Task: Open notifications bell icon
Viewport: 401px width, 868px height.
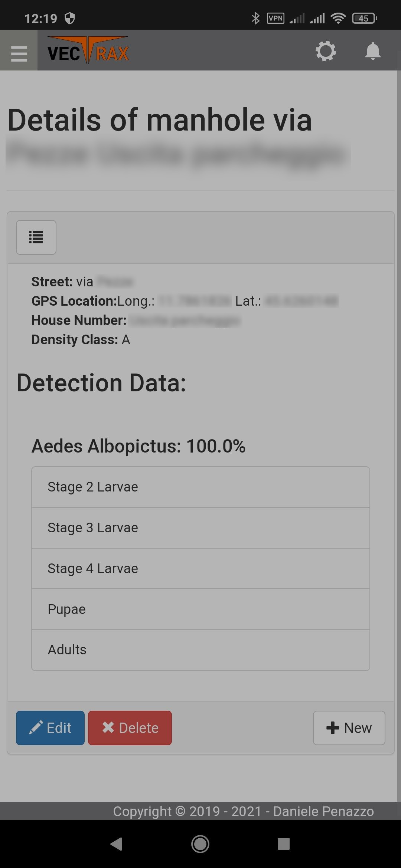Action: coord(373,51)
